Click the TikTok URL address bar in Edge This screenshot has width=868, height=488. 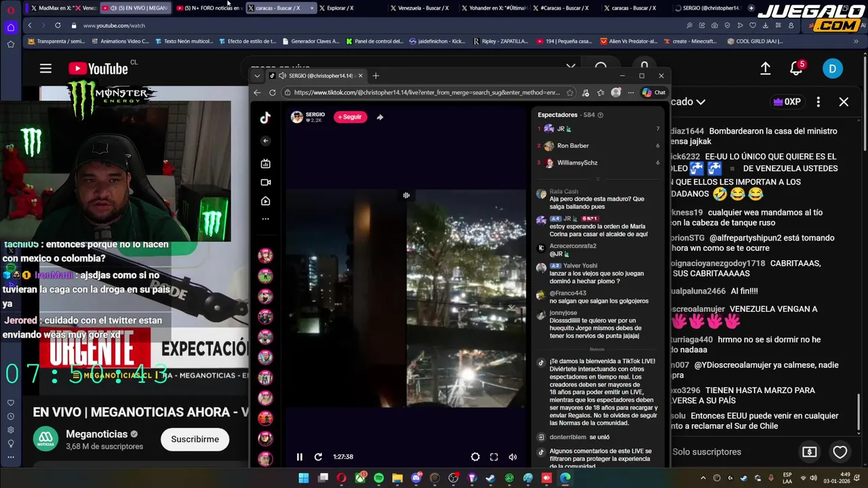tap(427, 93)
